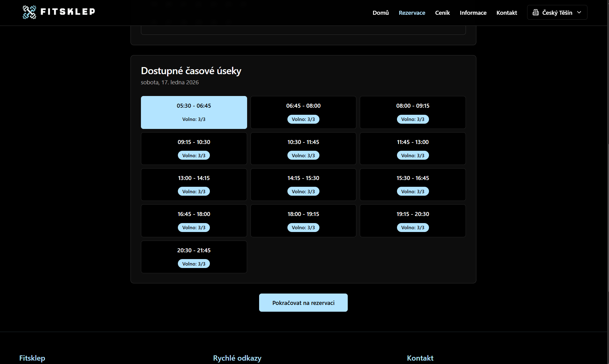Screen dimensions: 609x364
Task: Go to the Rezervace page
Action: click(x=412, y=13)
